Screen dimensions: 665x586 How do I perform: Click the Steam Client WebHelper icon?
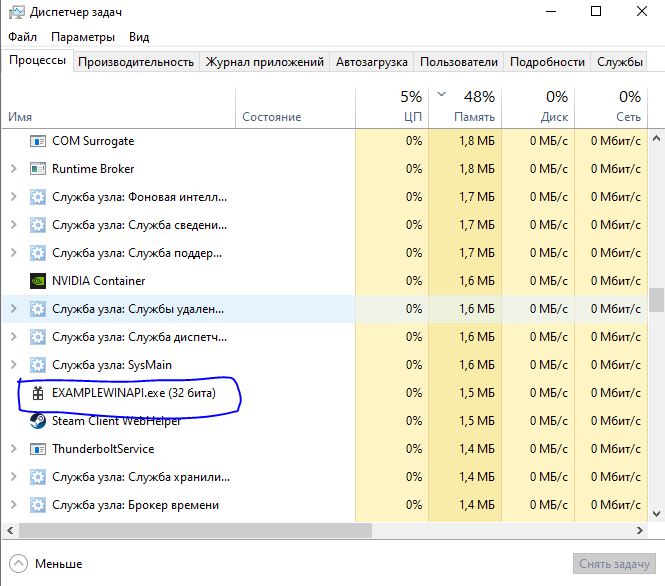coord(38,421)
